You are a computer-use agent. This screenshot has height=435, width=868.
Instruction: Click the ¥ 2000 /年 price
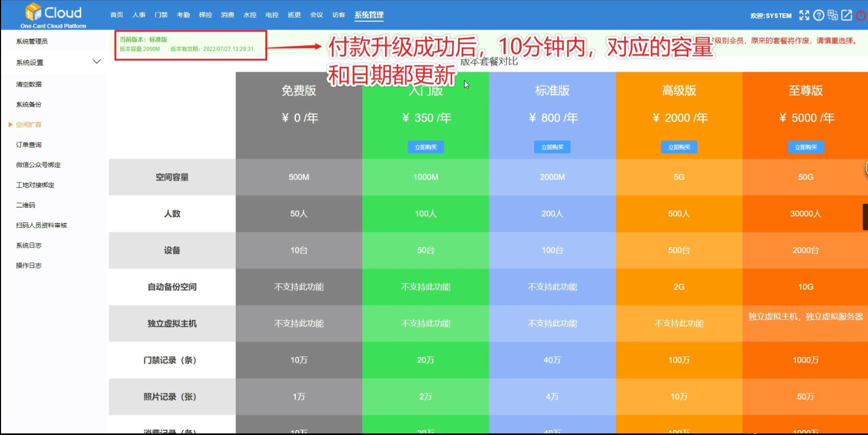[x=680, y=118]
